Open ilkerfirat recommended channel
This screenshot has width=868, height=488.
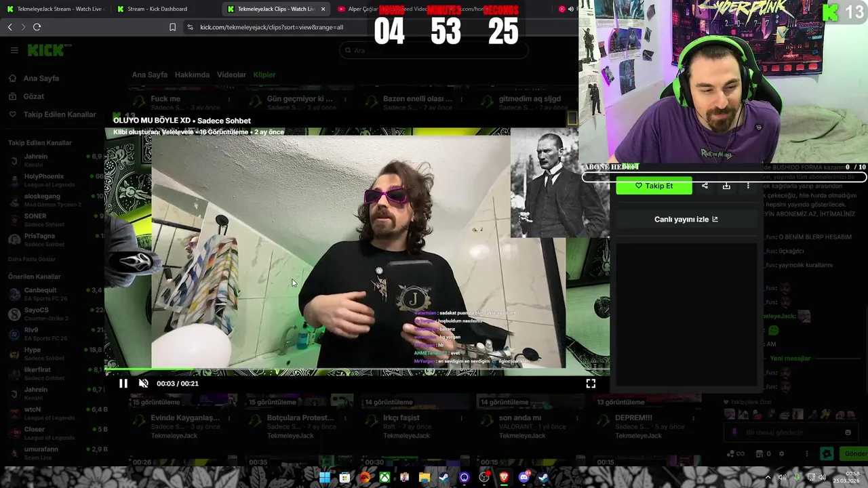click(54, 373)
